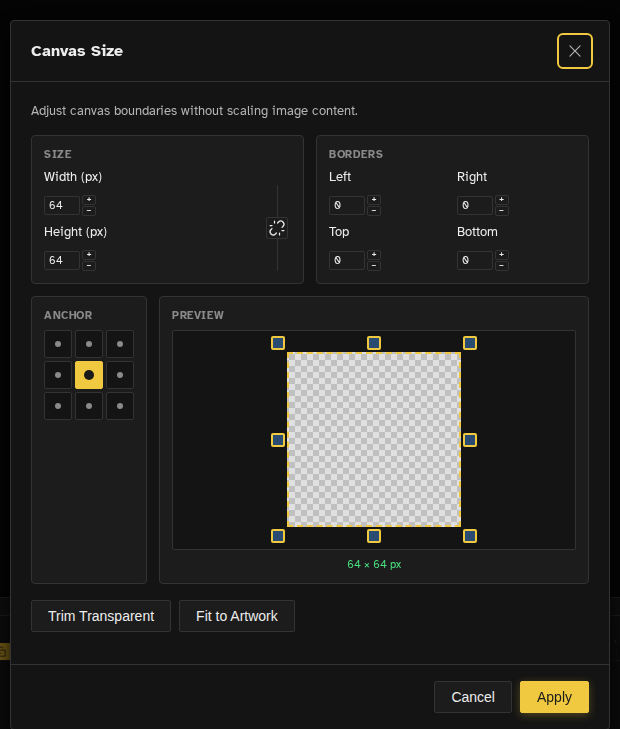Decrease Top border with minus stepper

point(374,265)
